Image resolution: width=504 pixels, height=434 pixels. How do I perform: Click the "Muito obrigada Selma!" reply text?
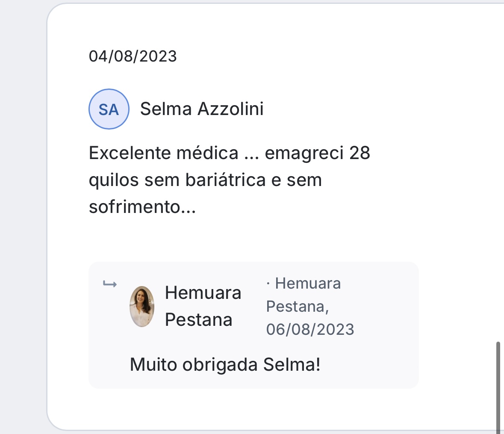(225, 365)
